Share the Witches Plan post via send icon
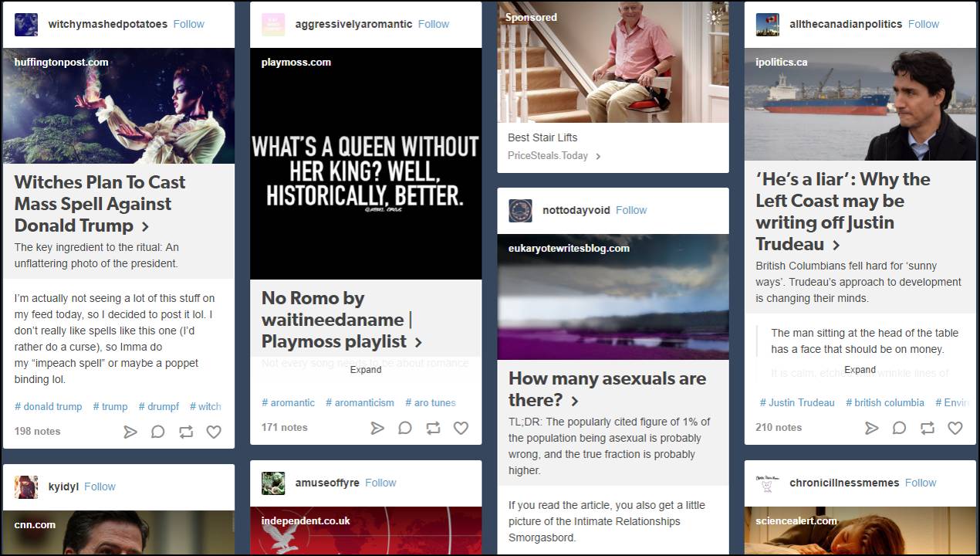Image resolution: width=980 pixels, height=556 pixels. [x=130, y=432]
